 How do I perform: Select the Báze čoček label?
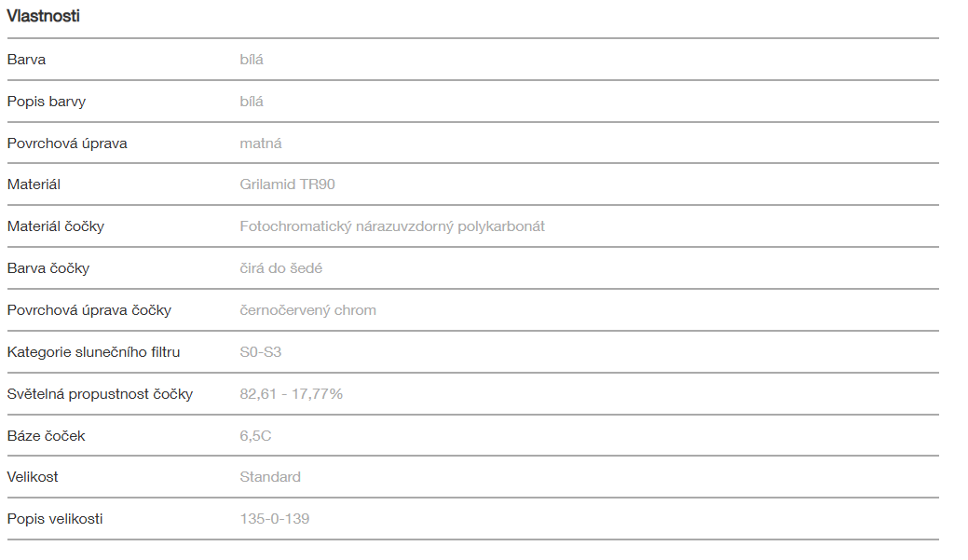(x=46, y=436)
